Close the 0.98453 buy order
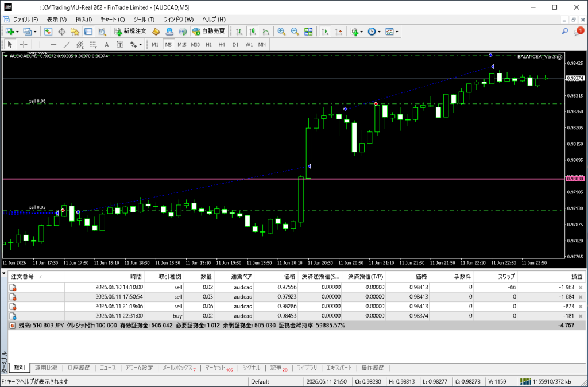Screen dimensions: 588x387 coord(581,316)
